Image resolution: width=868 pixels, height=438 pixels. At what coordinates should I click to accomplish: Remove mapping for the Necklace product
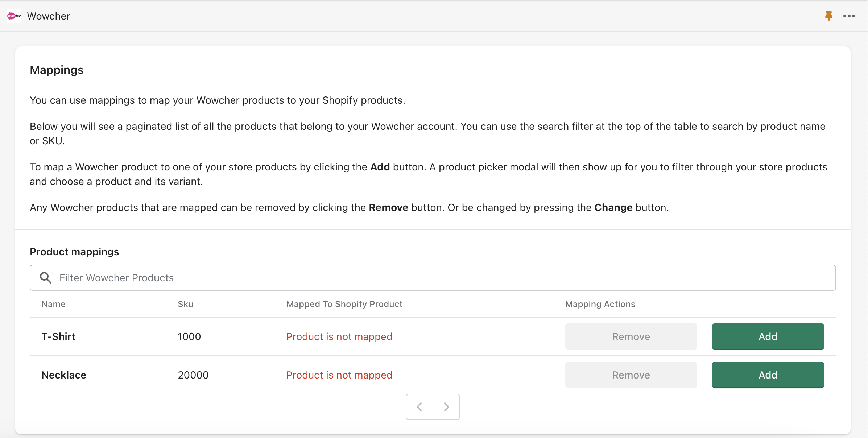click(631, 375)
